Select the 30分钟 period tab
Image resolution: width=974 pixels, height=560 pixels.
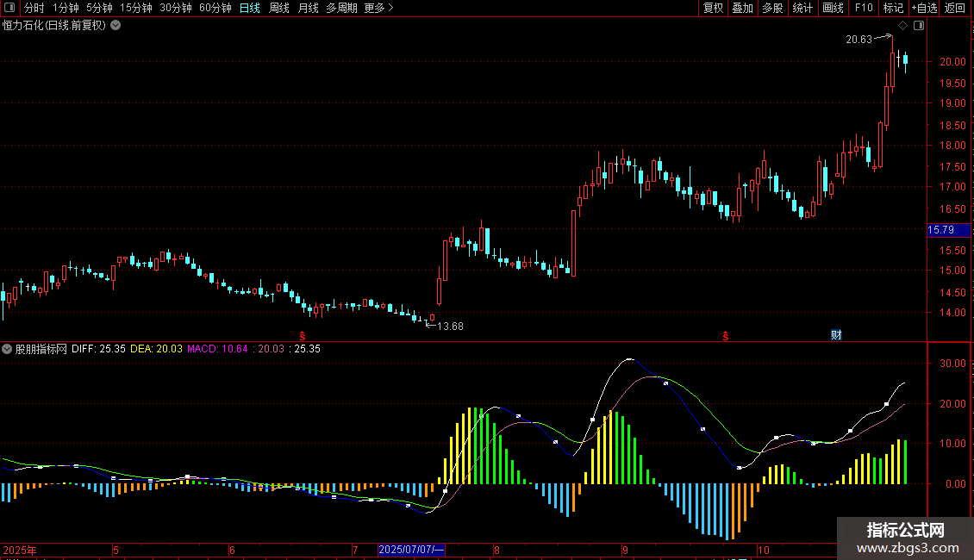tap(176, 8)
